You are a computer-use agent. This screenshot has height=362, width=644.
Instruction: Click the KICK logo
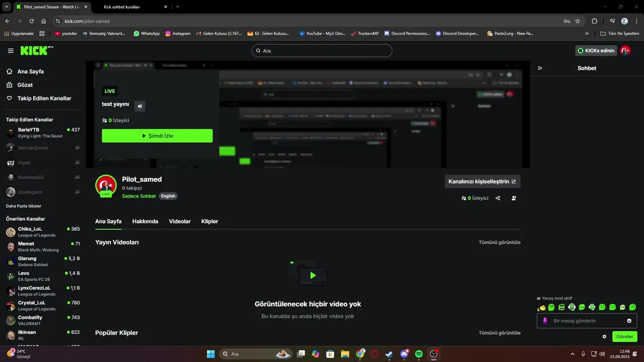(37, 50)
